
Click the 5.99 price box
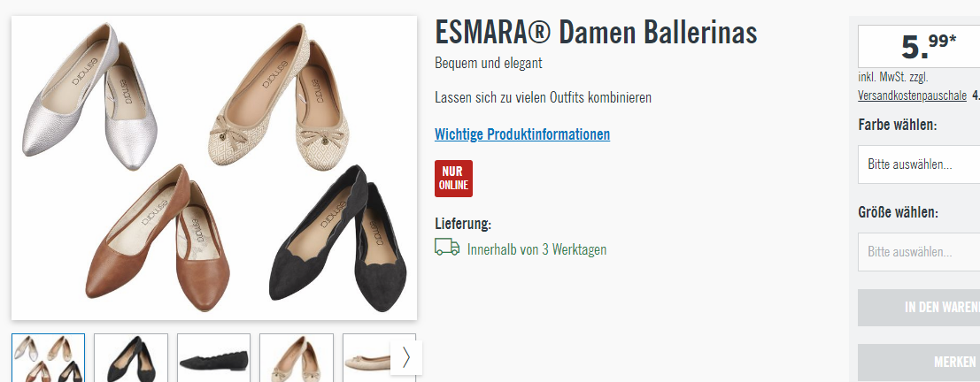pyautogui.click(x=919, y=47)
